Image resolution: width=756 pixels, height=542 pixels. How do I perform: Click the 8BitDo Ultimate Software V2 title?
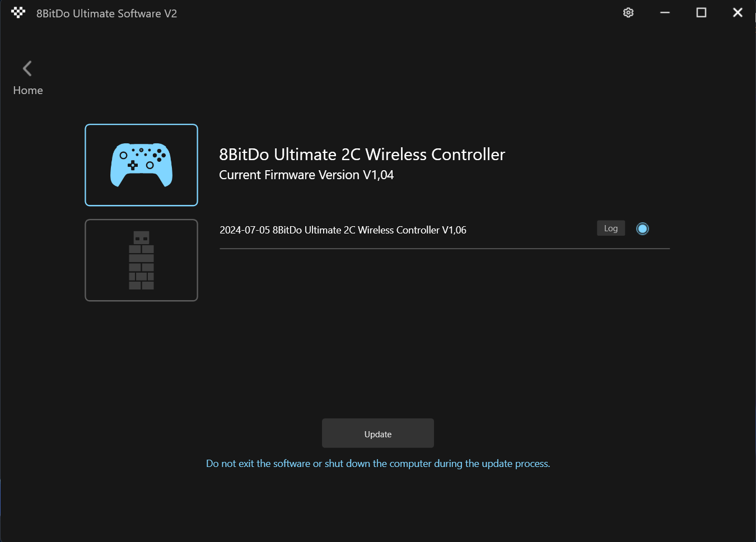click(106, 13)
